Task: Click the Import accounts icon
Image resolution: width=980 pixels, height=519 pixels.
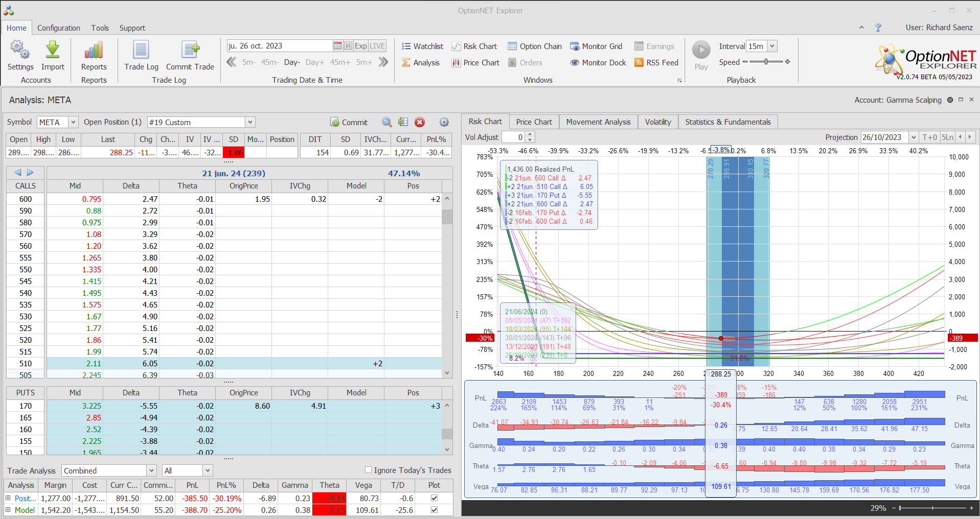Action: pyautogui.click(x=53, y=56)
